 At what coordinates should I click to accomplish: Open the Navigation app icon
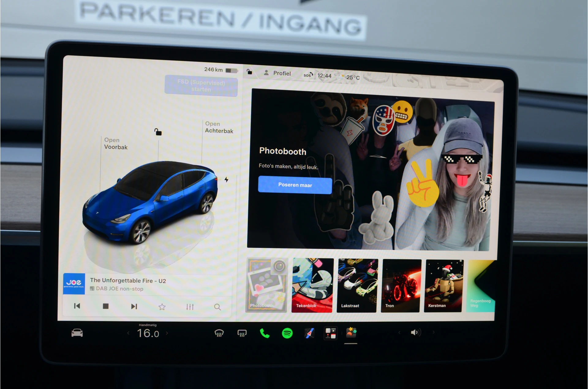(x=309, y=333)
